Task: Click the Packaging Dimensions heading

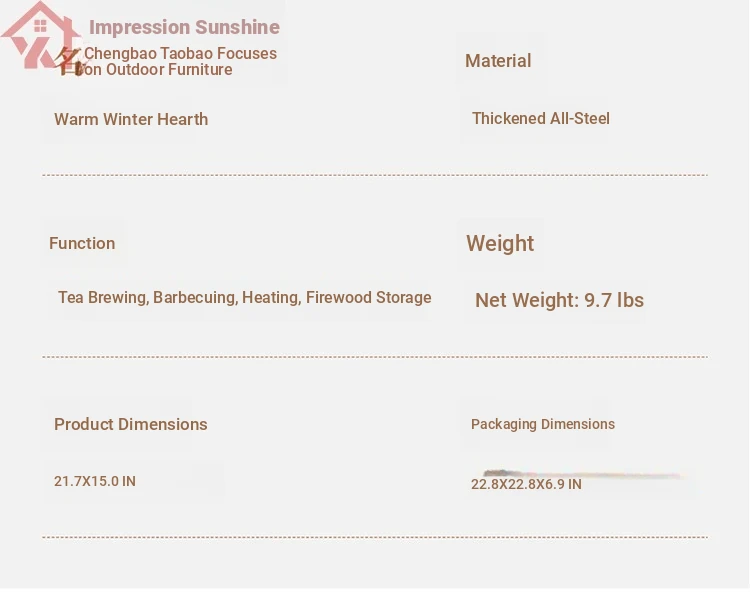Action: point(543,424)
